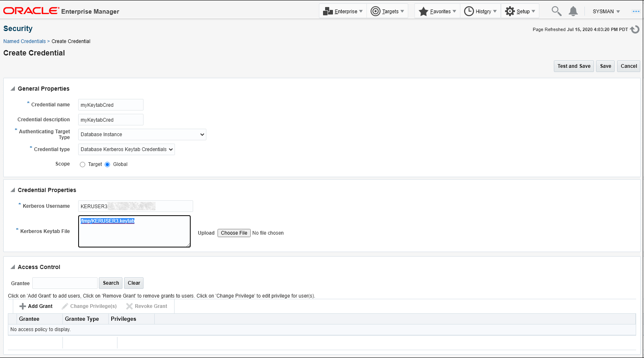Viewport: 644px width, 358px height.
Task: Collapse the General Properties section
Action: click(13, 89)
